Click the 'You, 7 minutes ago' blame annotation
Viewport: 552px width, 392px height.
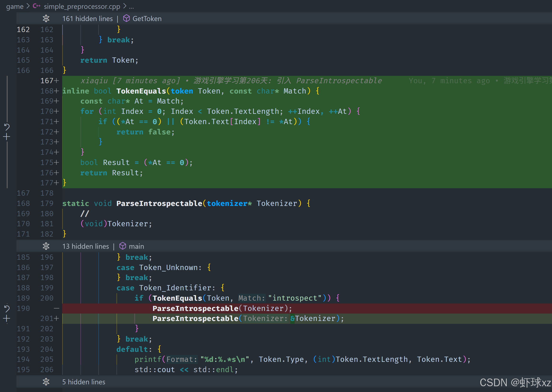click(x=449, y=81)
